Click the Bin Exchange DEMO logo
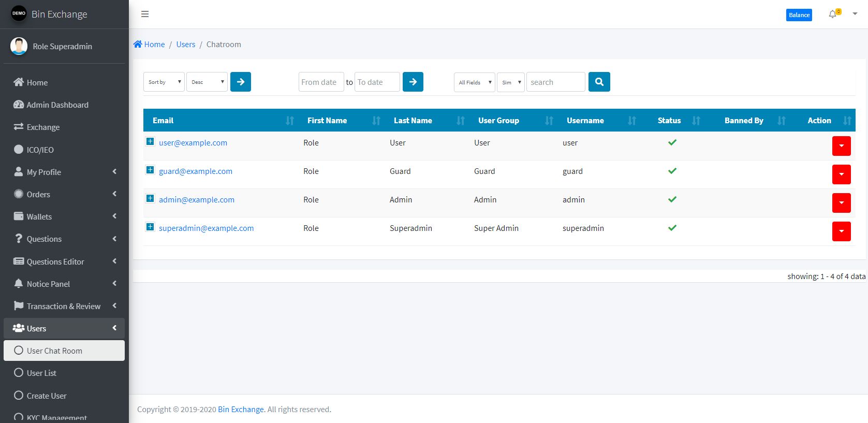 click(x=19, y=13)
